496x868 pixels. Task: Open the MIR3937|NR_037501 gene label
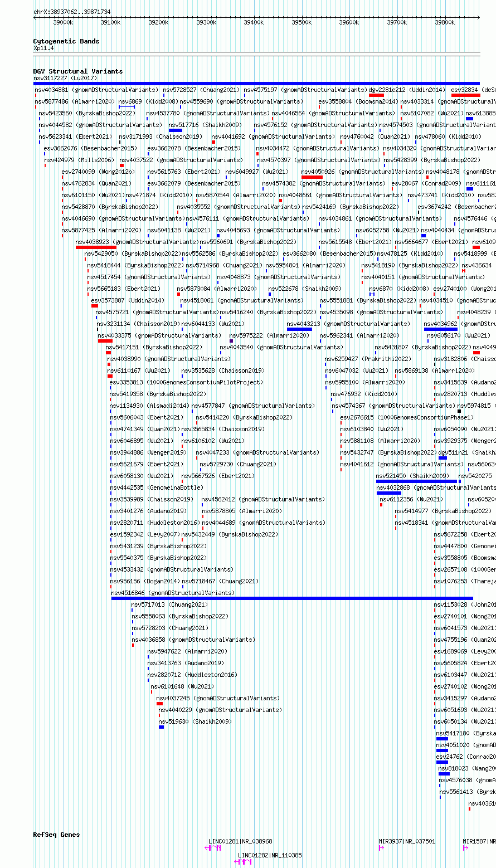tap(407, 841)
